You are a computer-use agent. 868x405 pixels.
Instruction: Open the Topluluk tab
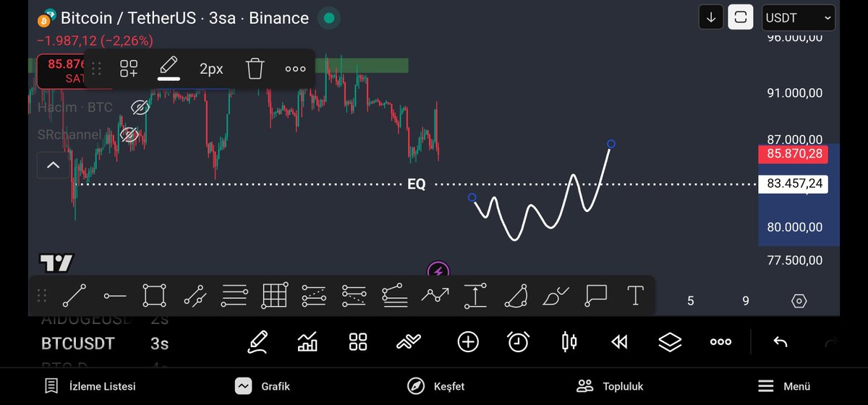[609, 386]
